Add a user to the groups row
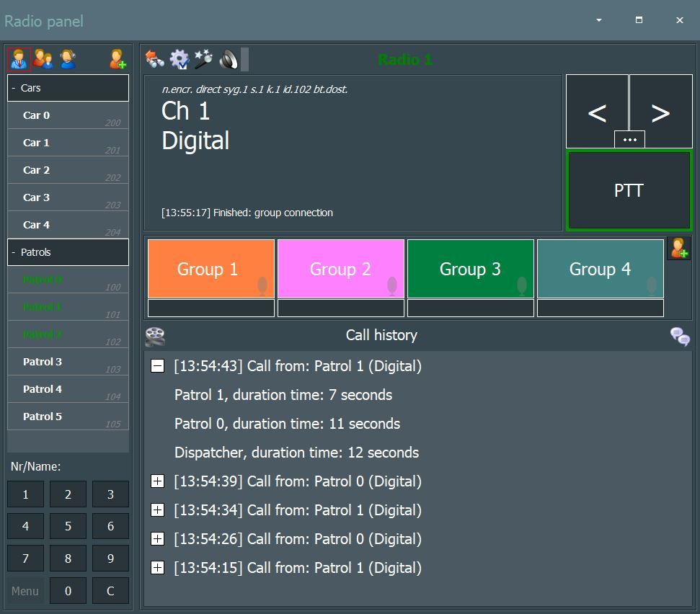 point(678,249)
